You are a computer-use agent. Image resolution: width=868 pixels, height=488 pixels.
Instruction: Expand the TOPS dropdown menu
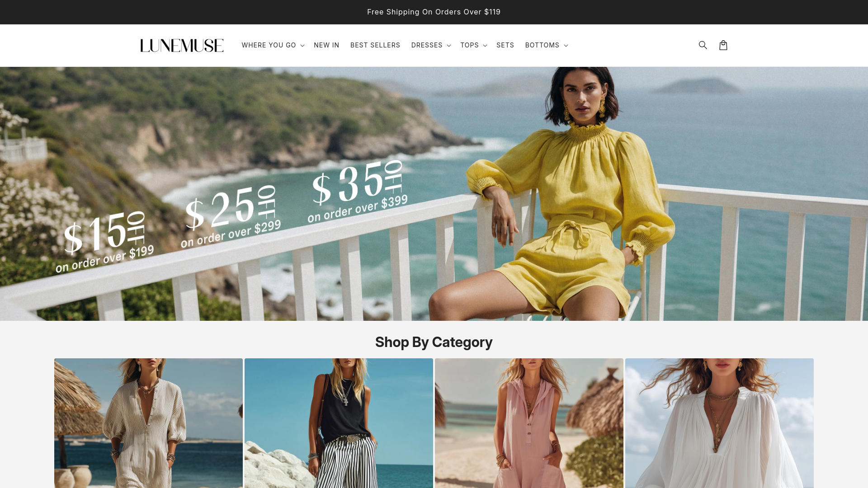pyautogui.click(x=473, y=45)
